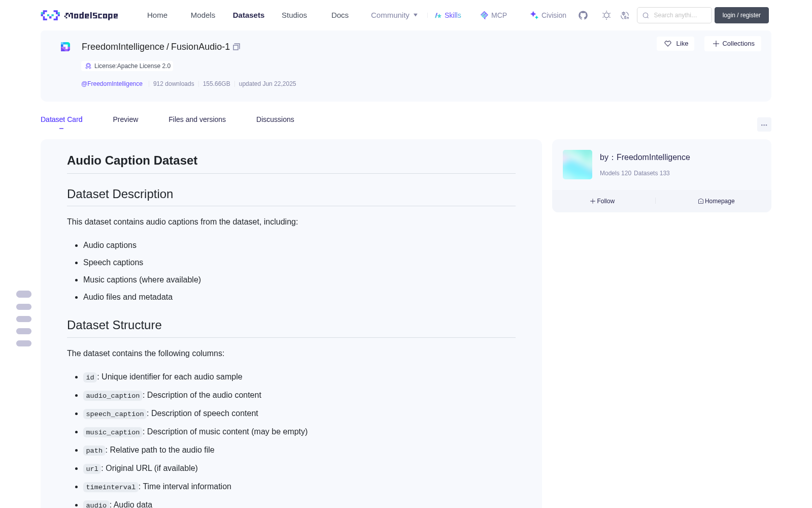Expand the Community dropdown menu
This screenshot has width=812, height=508.
point(394,15)
